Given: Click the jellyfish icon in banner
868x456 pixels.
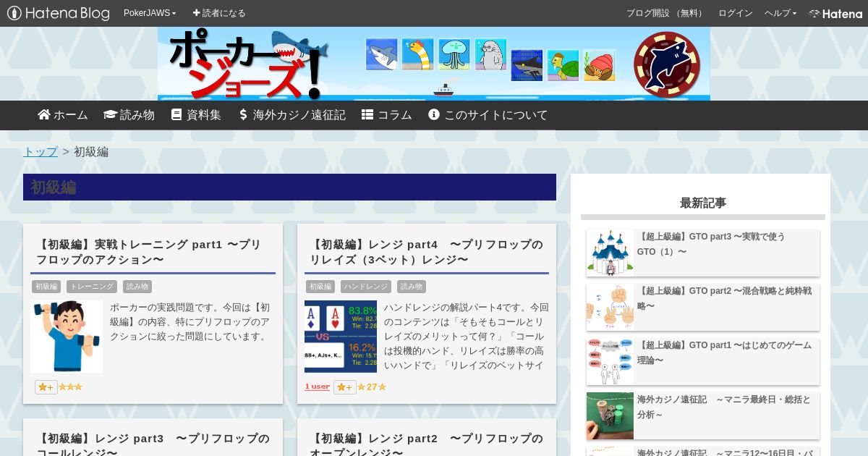Looking at the screenshot, I should 454,54.
